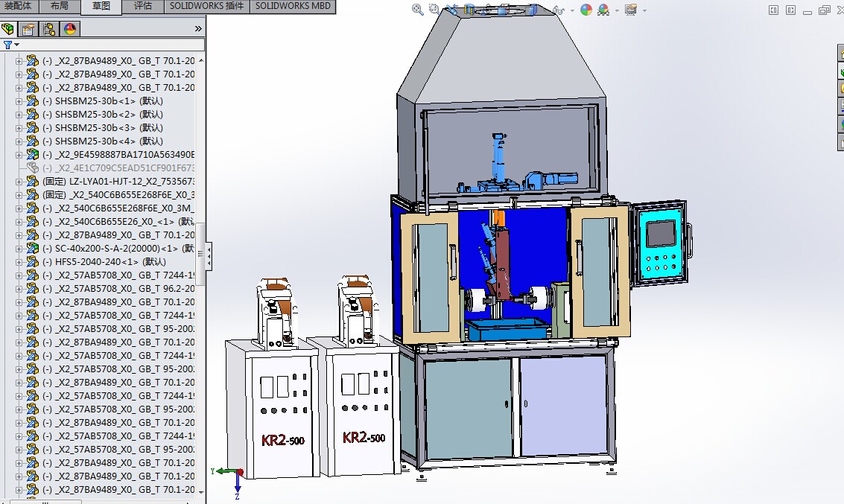Switch to the SOLIDWORKS 插件 tab
This screenshot has height=504, width=844.
206,6
